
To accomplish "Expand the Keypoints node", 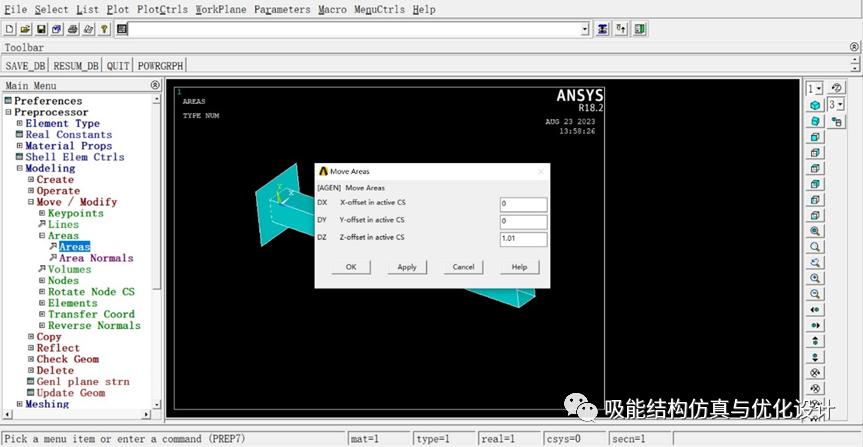I will pos(42,213).
